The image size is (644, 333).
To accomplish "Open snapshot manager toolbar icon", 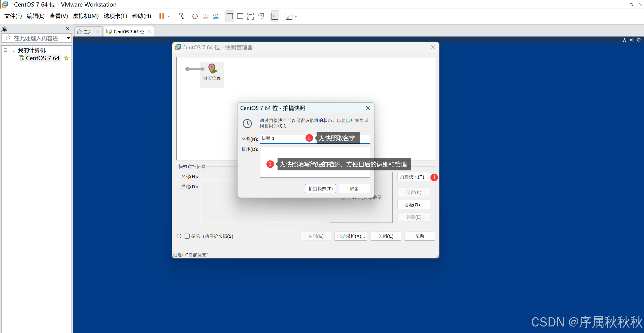I will [x=216, y=16].
